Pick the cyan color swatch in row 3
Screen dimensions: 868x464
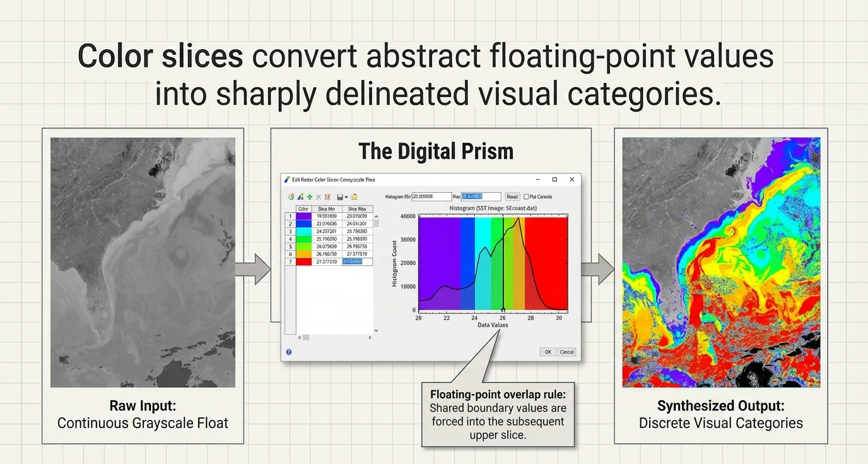tap(304, 231)
